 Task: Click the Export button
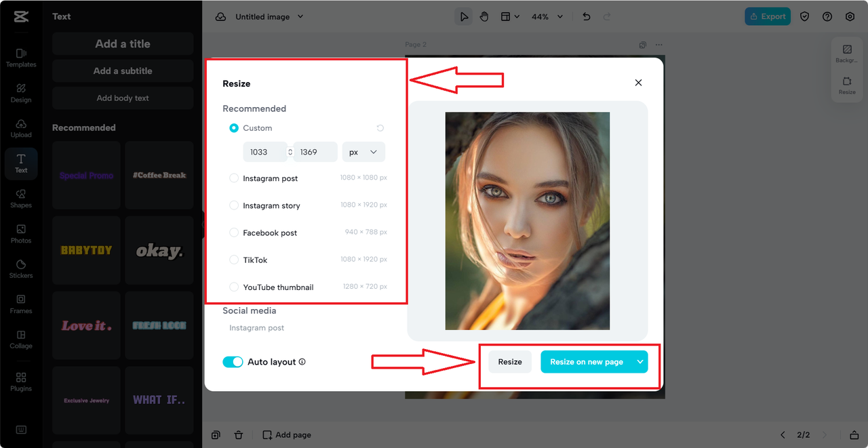click(x=768, y=17)
